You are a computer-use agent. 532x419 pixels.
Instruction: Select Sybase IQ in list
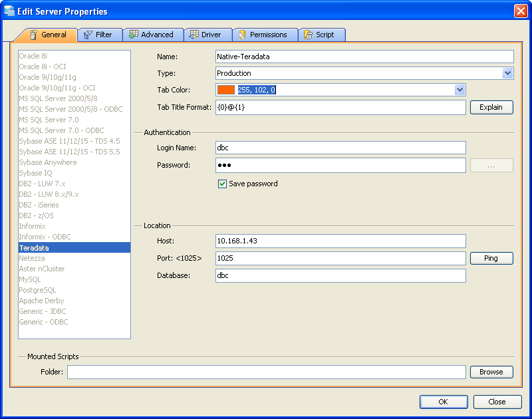tap(74, 173)
